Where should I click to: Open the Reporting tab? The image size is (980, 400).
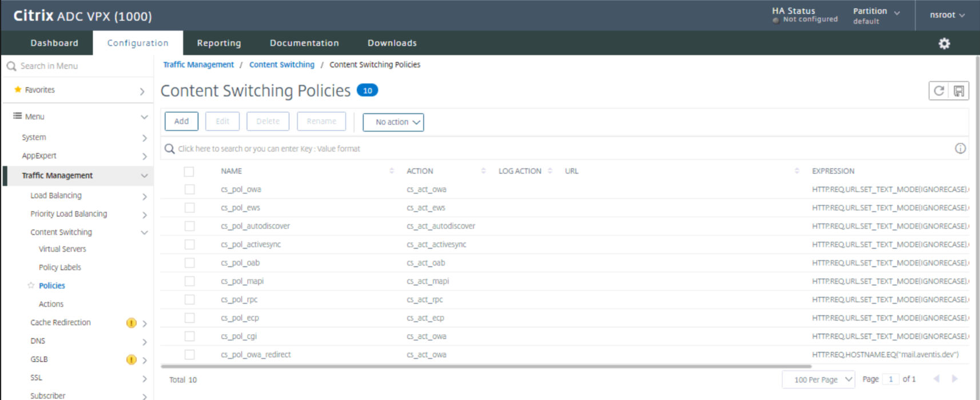coord(219,43)
